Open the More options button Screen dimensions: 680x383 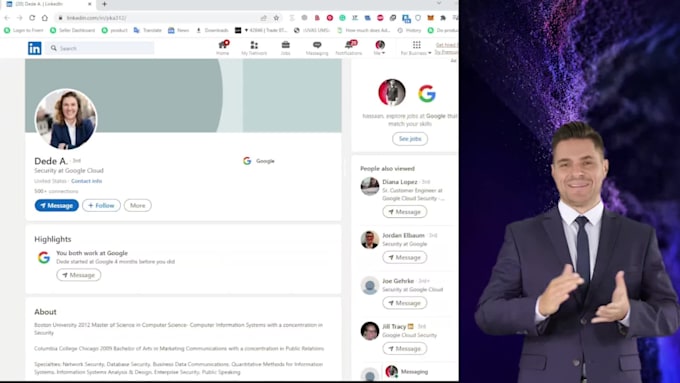[137, 206]
